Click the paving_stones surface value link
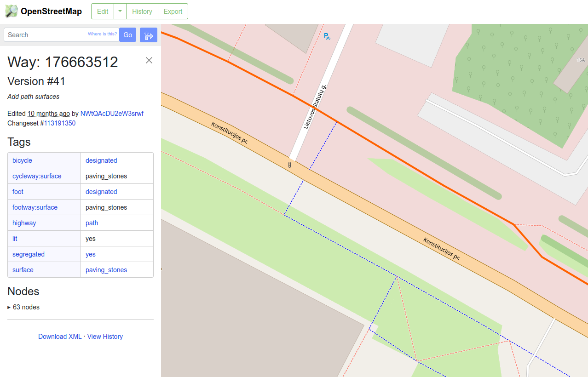The image size is (588, 377). pos(106,269)
